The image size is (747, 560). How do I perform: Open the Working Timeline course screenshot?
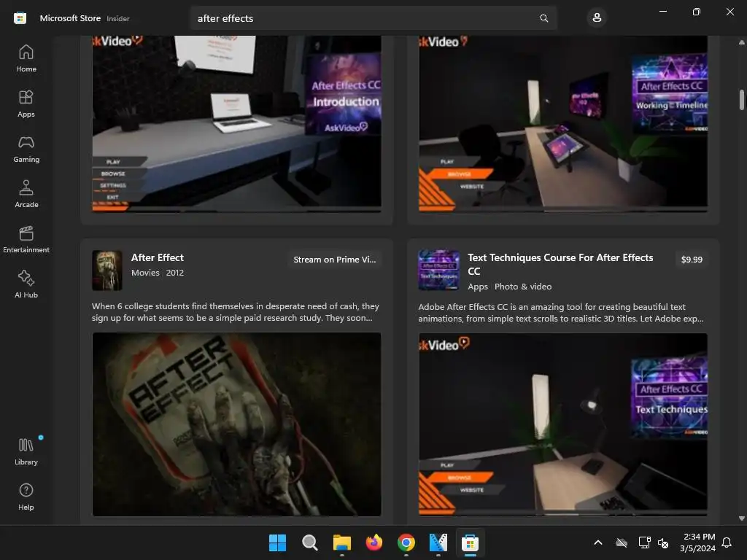(x=563, y=123)
